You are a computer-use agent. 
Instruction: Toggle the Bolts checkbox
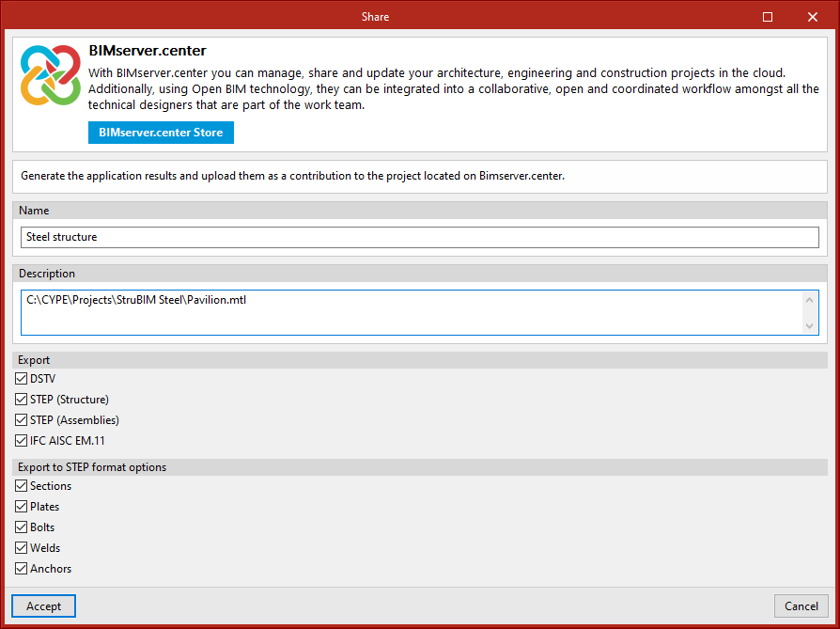pos(22,527)
